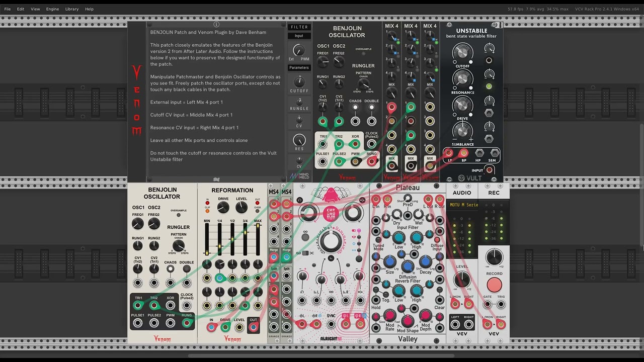Click TRI1 jack on dark Benjolin Oscillator
This screenshot has width=644, height=362.
coord(323,144)
